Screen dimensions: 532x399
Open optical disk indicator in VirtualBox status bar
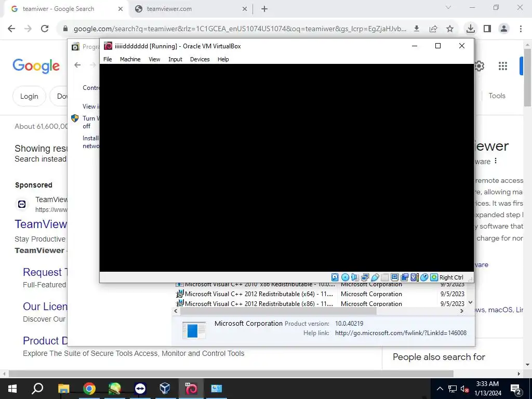[345, 277]
